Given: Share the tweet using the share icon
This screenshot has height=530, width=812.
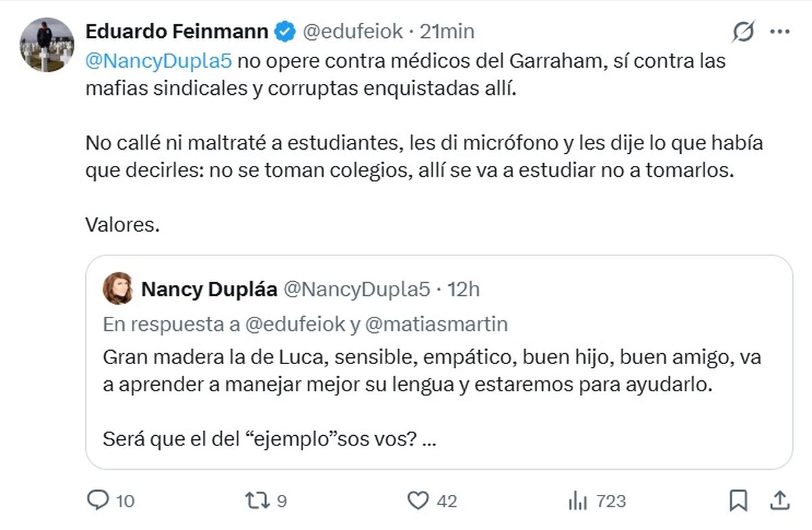Looking at the screenshot, I should coord(778,502).
